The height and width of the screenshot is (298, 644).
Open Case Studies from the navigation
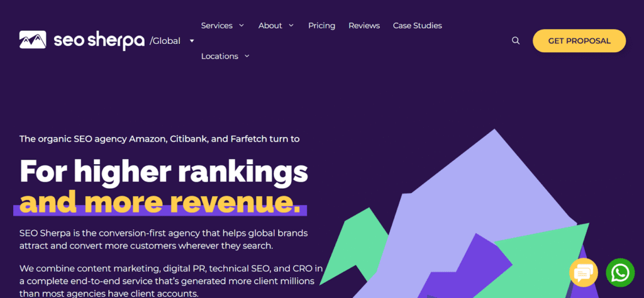tap(418, 25)
